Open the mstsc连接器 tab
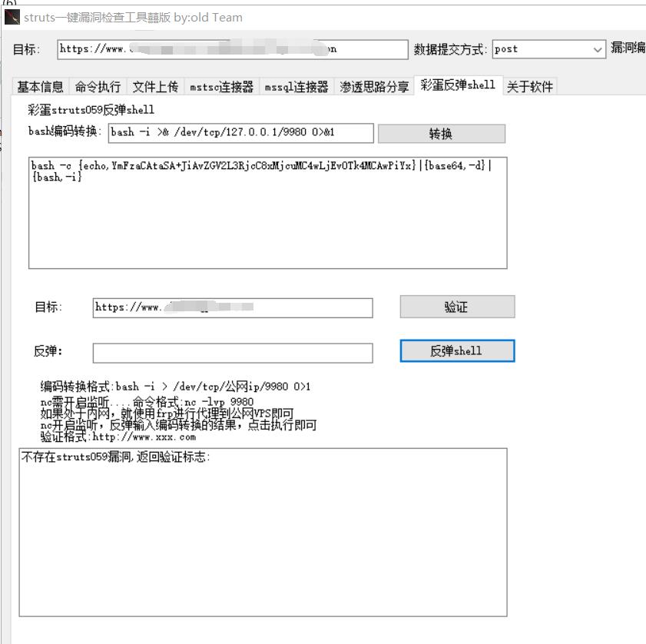 (x=222, y=87)
